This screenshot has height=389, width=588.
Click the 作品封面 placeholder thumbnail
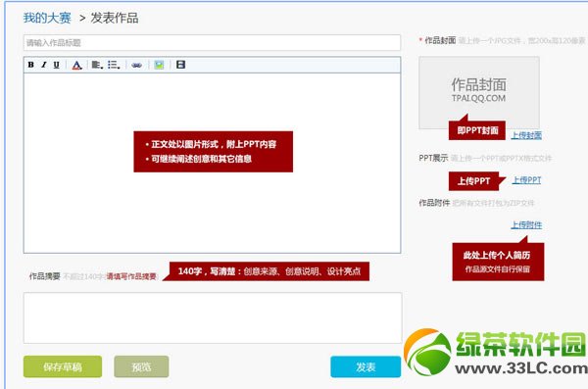click(479, 92)
